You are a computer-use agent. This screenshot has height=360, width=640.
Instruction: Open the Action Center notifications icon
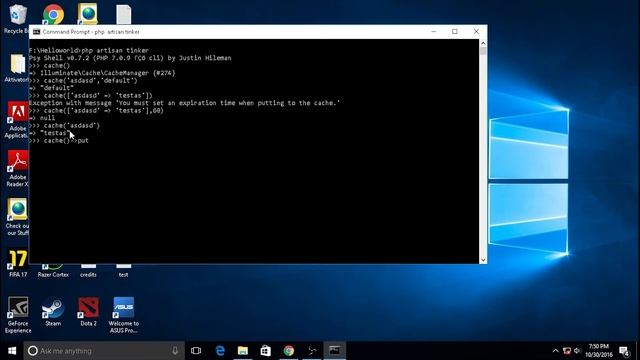(x=624, y=351)
